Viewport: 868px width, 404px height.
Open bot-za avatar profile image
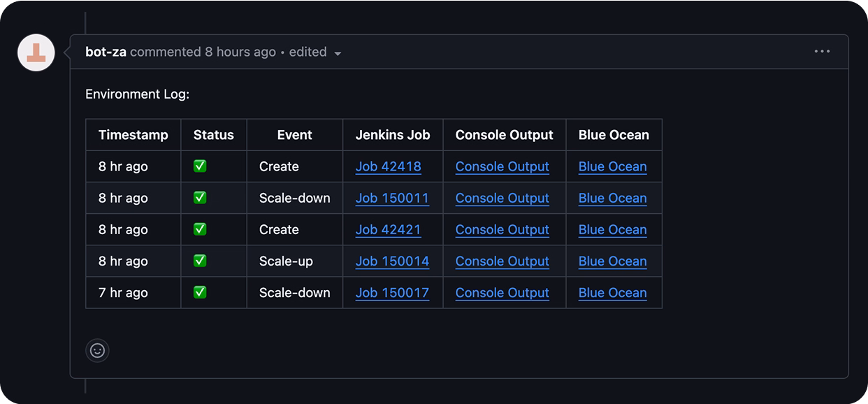coord(36,52)
